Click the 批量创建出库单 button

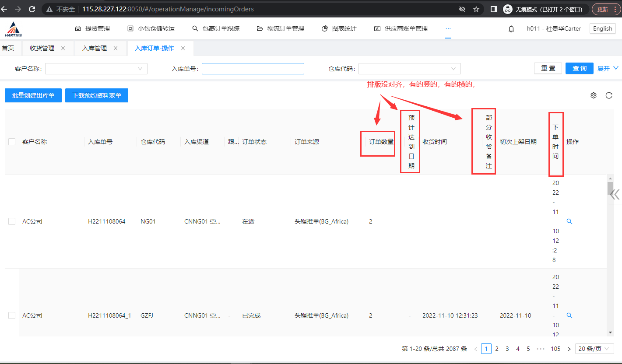point(33,95)
